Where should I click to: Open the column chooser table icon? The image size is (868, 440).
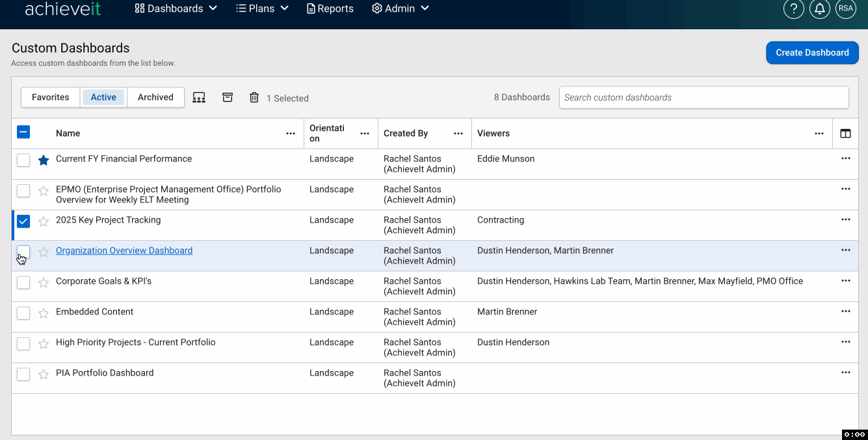845,133
